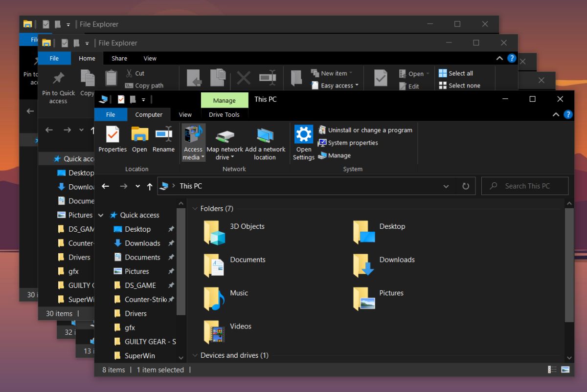Open Properties in This PC ribbon
587x392 pixels.
113,139
